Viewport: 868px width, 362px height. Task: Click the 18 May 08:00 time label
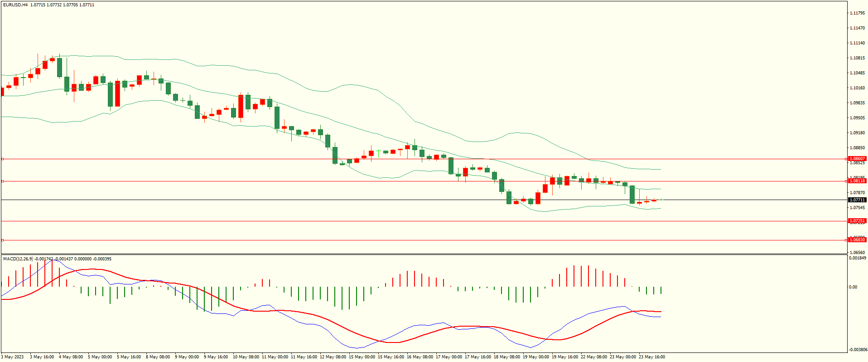tap(507, 357)
